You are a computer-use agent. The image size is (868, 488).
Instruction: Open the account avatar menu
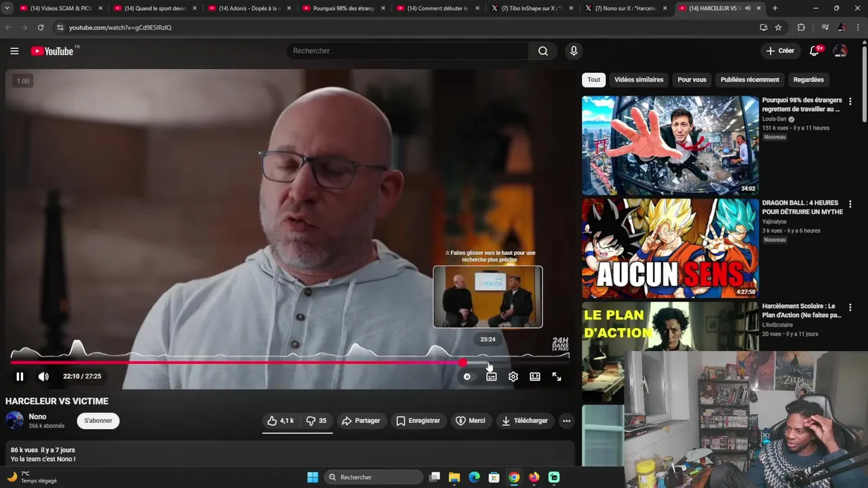click(840, 51)
